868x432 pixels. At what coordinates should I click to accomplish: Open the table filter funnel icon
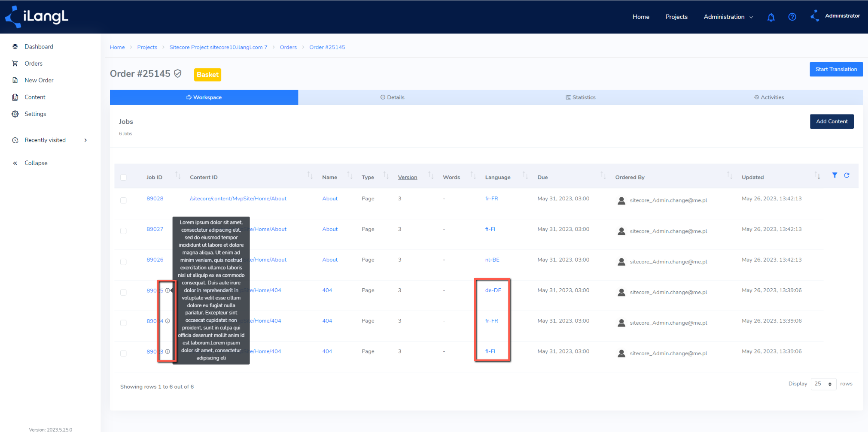834,175
